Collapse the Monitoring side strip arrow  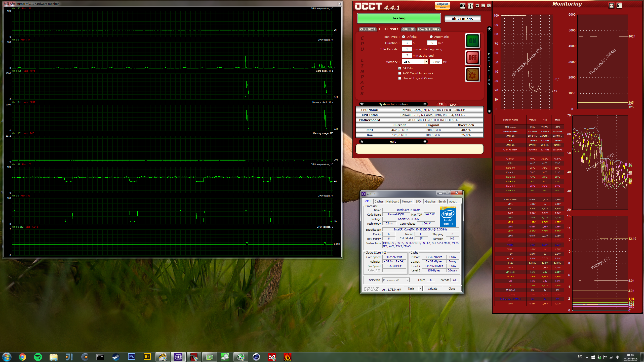coord(489,111)
